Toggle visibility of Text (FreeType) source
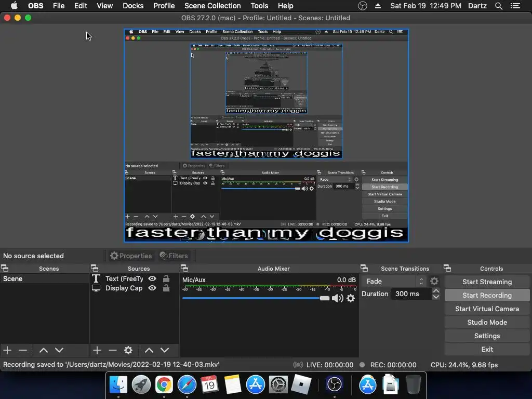 pyautogui.click(x=152, y=278)
